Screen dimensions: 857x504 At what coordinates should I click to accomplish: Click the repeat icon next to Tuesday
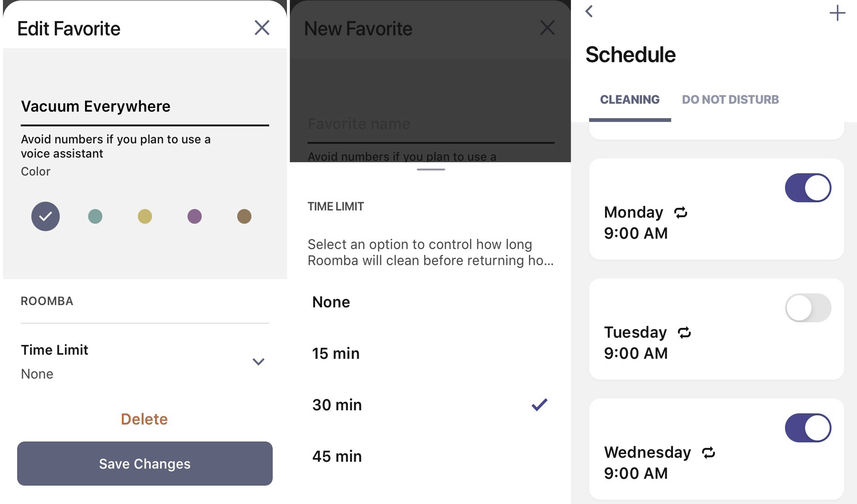pos(684,332)
